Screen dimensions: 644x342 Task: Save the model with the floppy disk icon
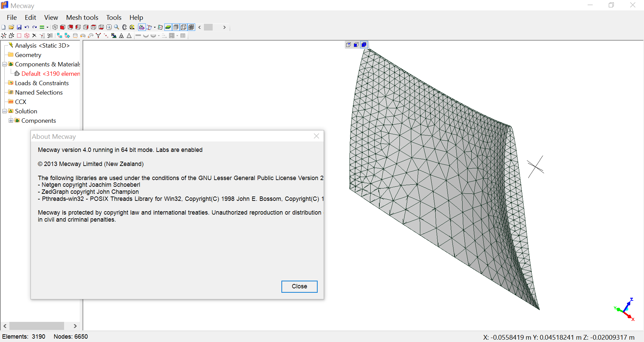tap(19, 27)
